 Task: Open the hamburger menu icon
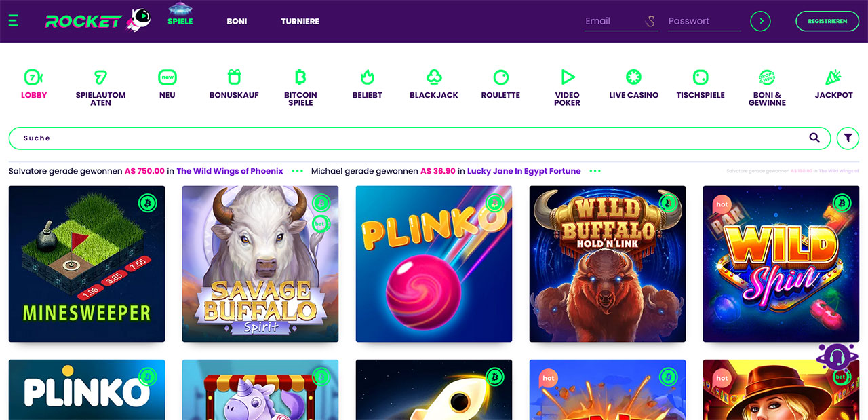[14, 21]
